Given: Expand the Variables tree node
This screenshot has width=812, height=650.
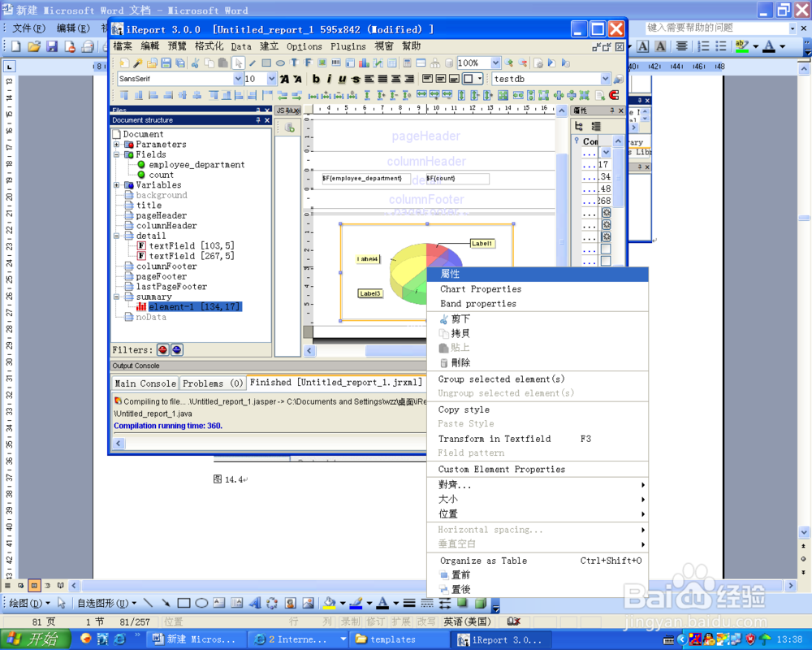Looking at the screenshot, I should pos(117,185).
